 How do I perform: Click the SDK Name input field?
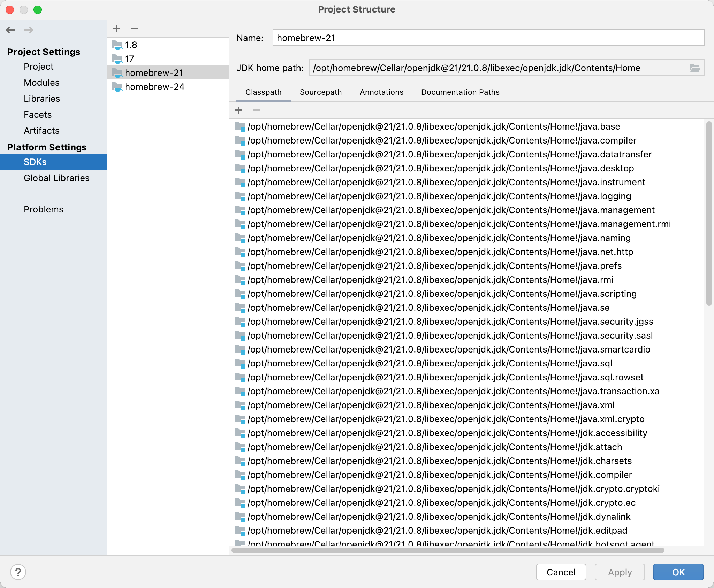point(488,38)
